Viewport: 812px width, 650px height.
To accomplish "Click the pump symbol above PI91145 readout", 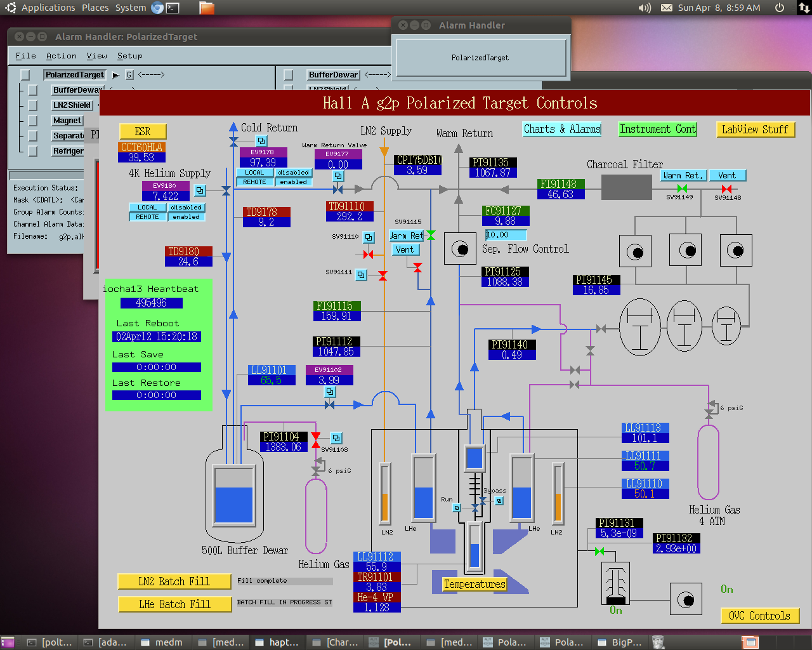I will (635, 250).
